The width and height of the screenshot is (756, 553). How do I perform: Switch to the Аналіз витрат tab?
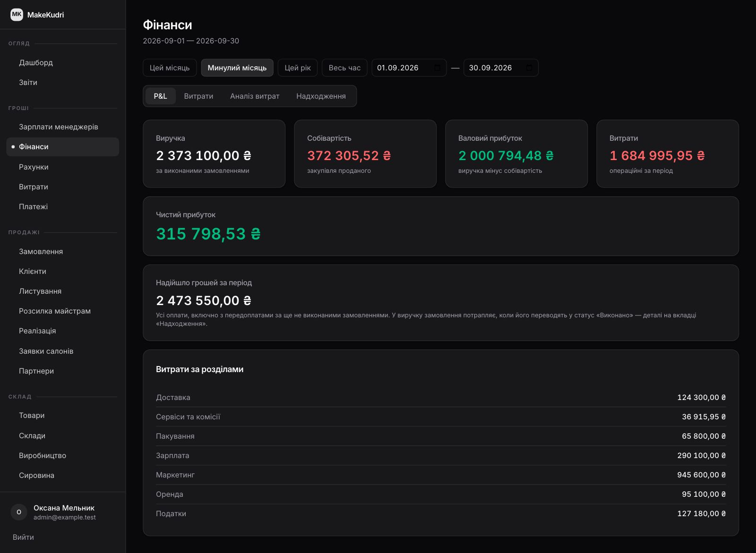click(x=255, y=96)
